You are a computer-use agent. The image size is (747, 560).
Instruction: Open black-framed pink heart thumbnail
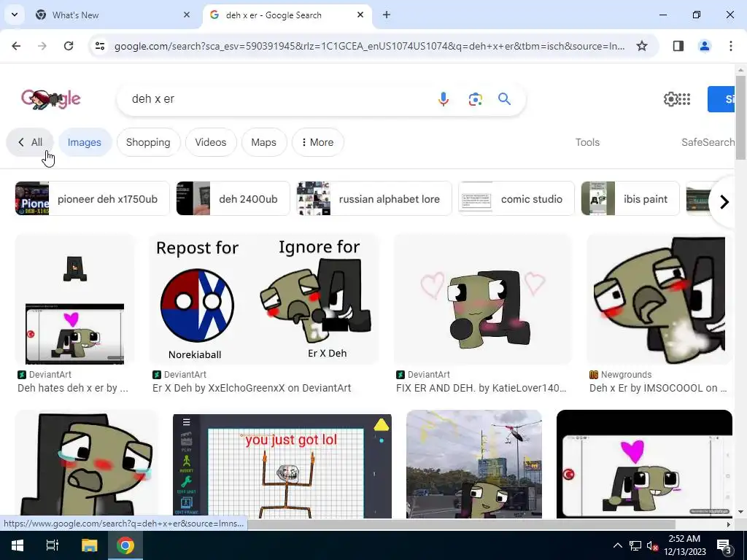[x=644, y=464]
